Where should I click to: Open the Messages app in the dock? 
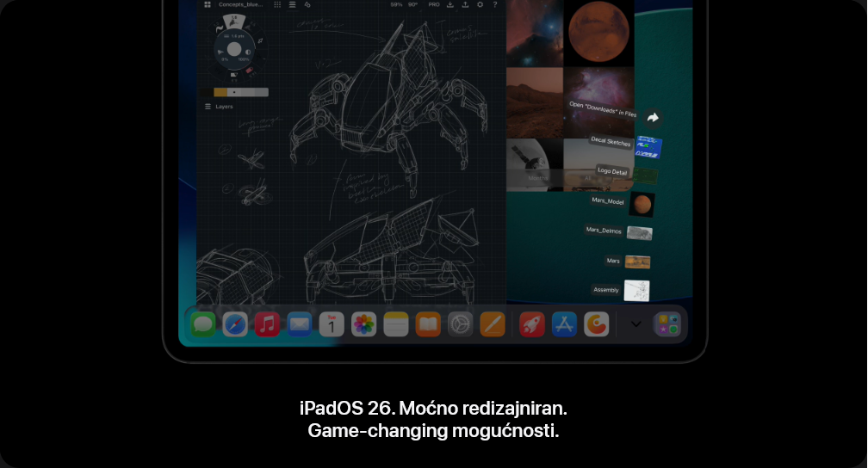(x=203, y=324)
